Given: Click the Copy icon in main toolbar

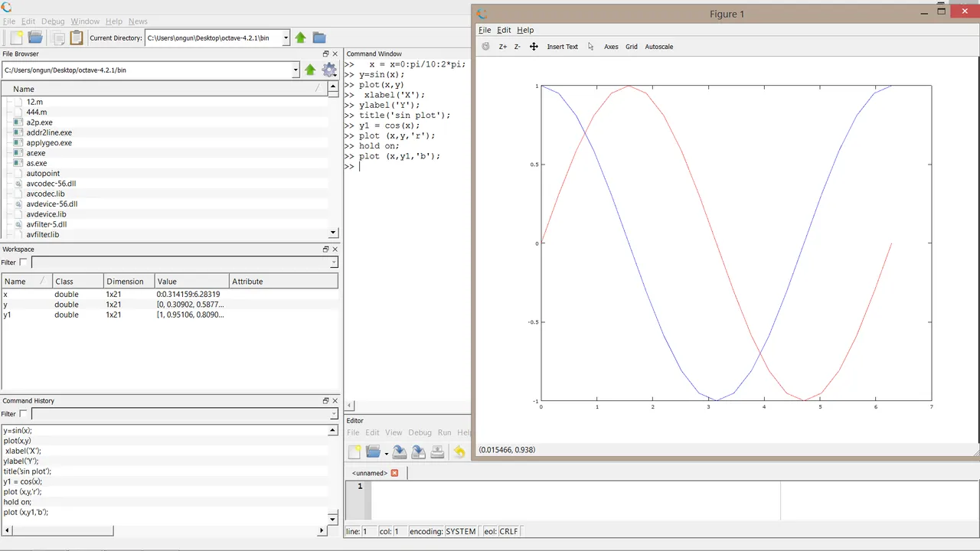Looking at the screenshot, I should (57, 37).
